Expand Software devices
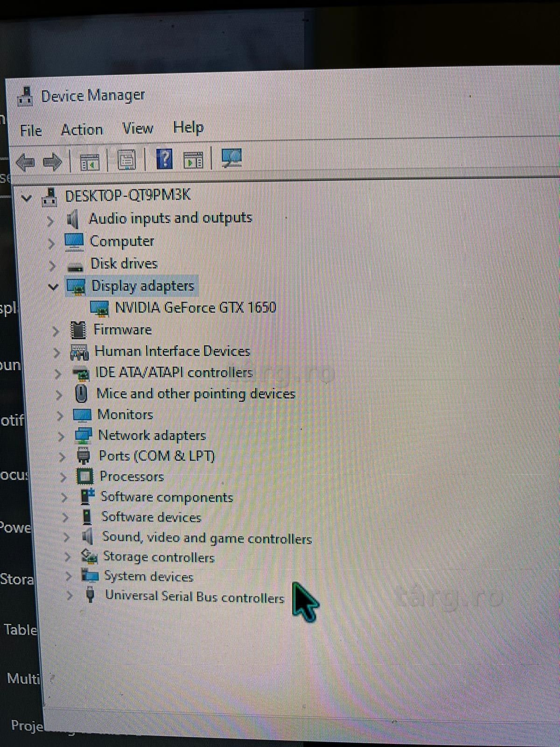Image resolution: width=560 pixels, height=747 pixels. (x=65, y=518)
